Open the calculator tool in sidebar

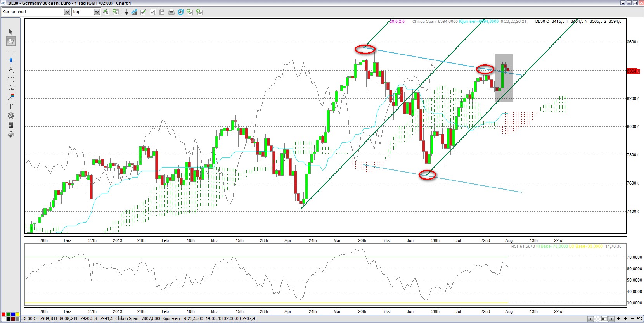[x=10, y=125]
